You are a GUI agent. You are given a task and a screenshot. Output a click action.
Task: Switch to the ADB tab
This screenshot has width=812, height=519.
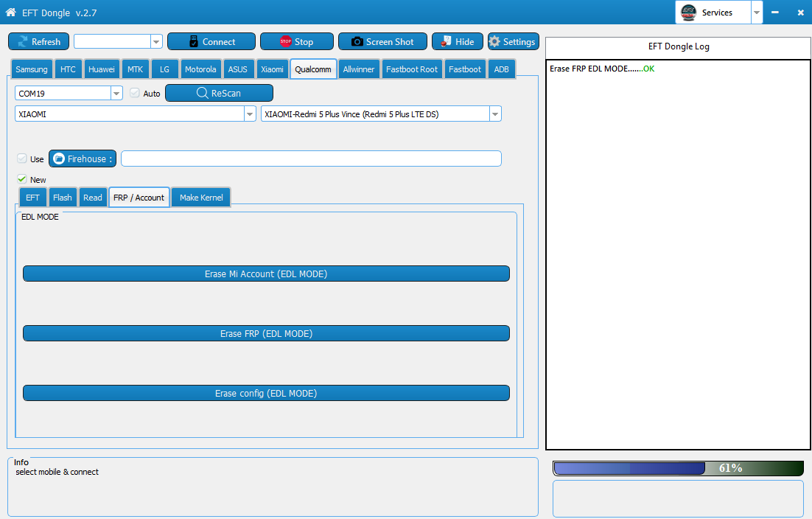[501, 69]
